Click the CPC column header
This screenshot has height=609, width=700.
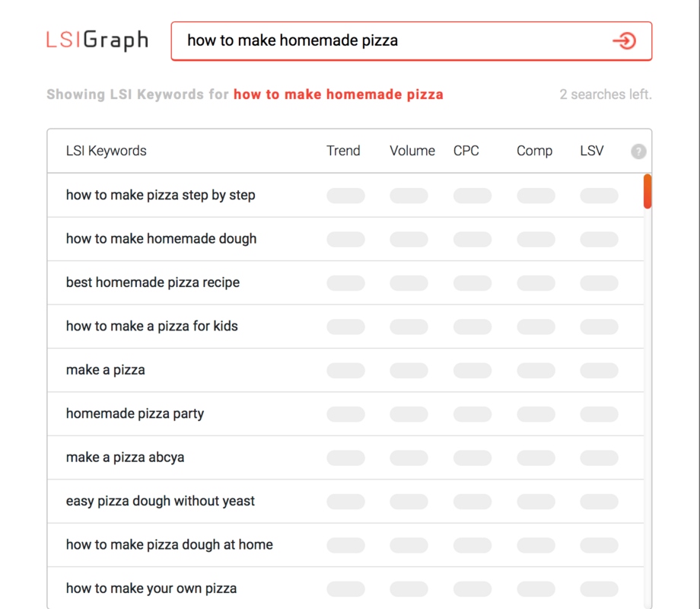pyautogui.click(x=466, y=151)
